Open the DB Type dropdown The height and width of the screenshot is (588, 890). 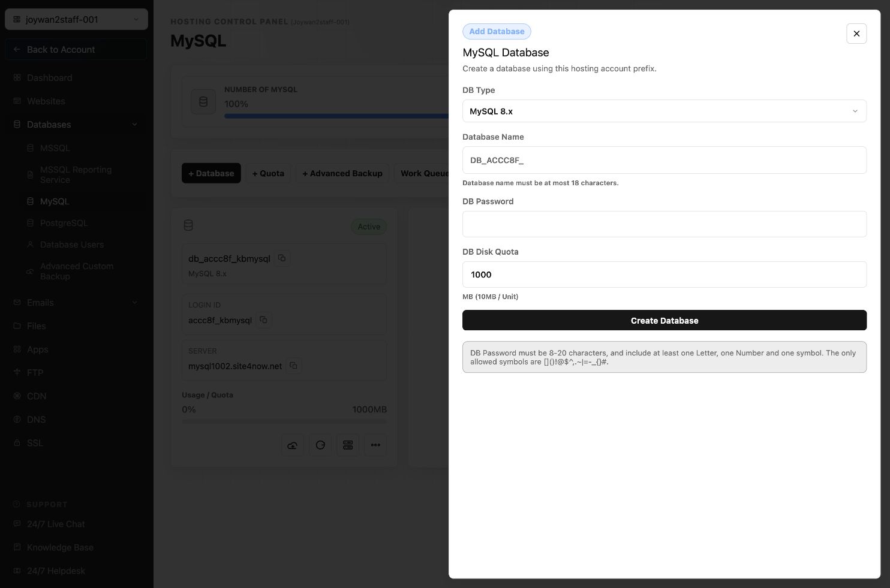click(664, 111)
